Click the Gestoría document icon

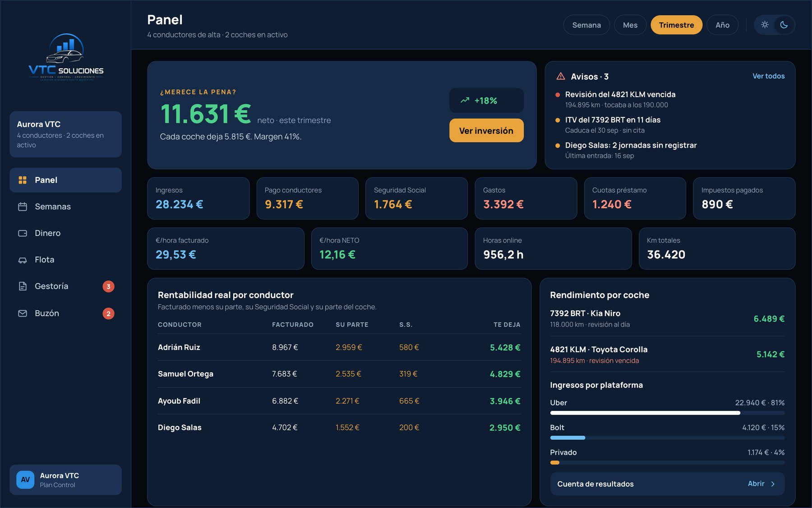[23, 286]
